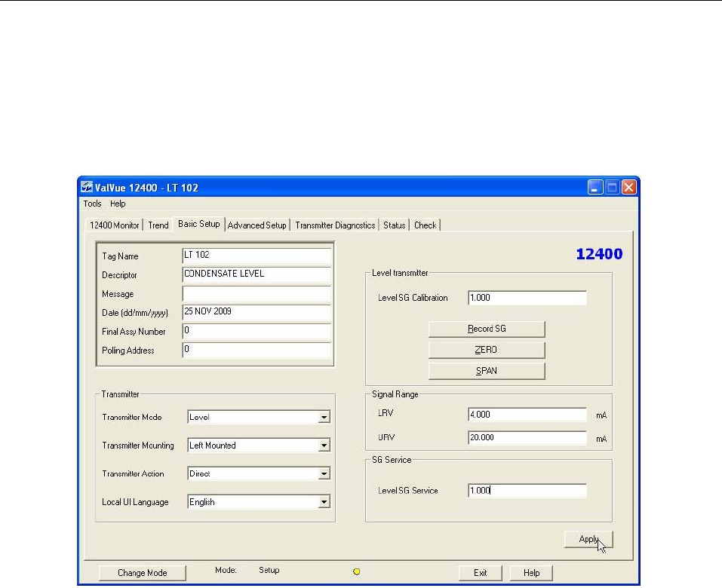Click the Descriptor field with CONDENSATE LEVEL
This screenshot has height=588, width=722.
pos(257,274)
